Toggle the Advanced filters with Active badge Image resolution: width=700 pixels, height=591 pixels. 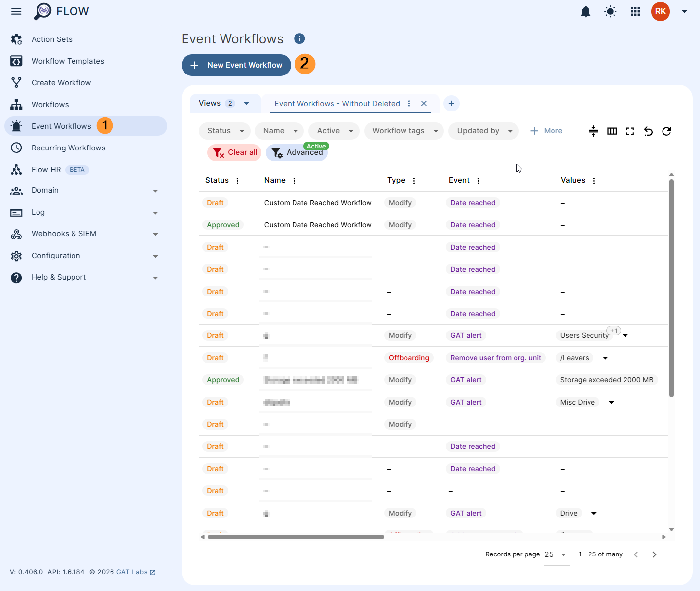pos(296,152)
